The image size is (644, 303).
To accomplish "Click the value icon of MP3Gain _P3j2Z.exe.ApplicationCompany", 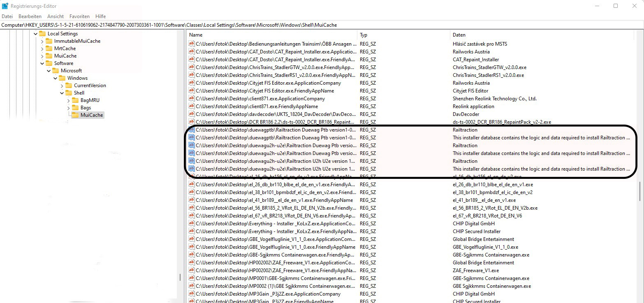I will click(x=191, y=294).
